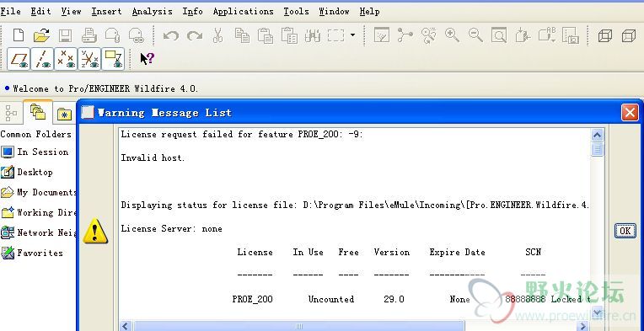Click the 'PROE_200' license table entry

(x=253, y=300)
